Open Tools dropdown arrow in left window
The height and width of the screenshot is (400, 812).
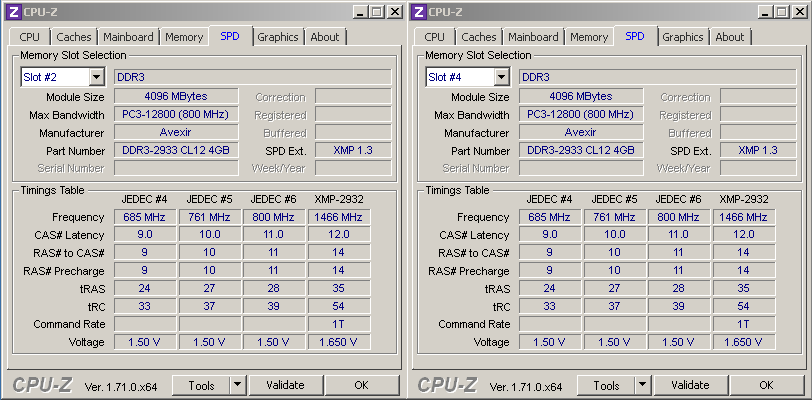click(237, 385)
